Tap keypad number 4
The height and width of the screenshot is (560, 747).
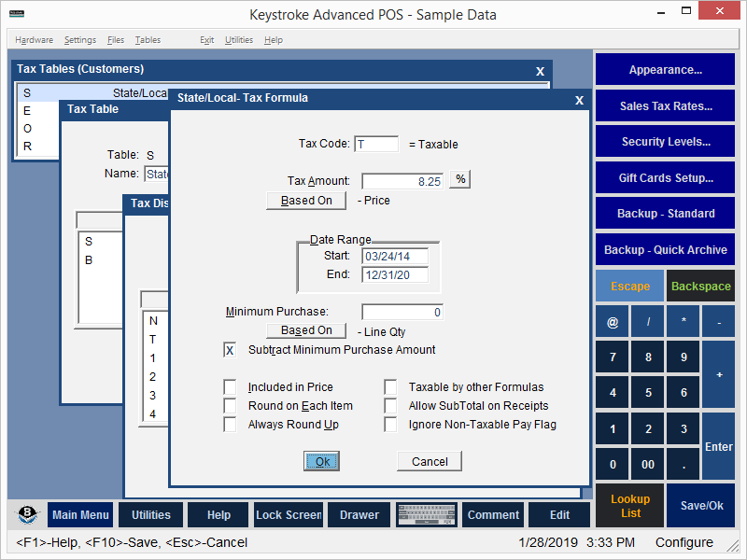tap(613, 393)
